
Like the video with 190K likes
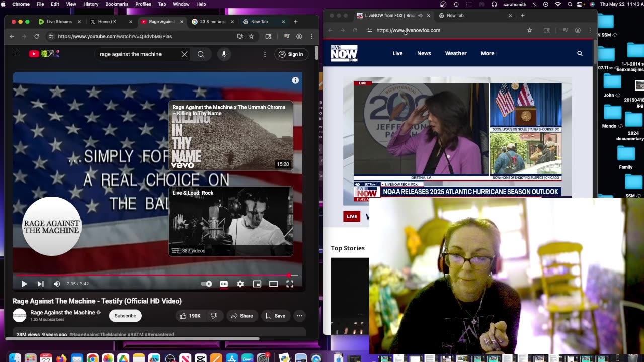coord(189,316)
